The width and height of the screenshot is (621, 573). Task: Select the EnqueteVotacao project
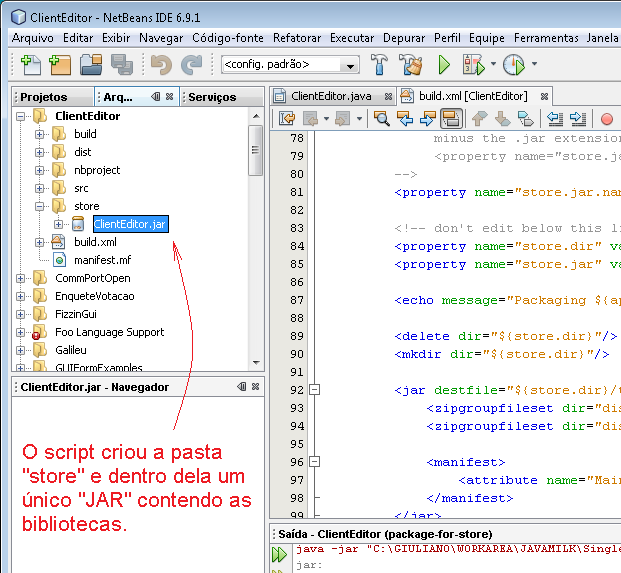click(x=95, y=296)
